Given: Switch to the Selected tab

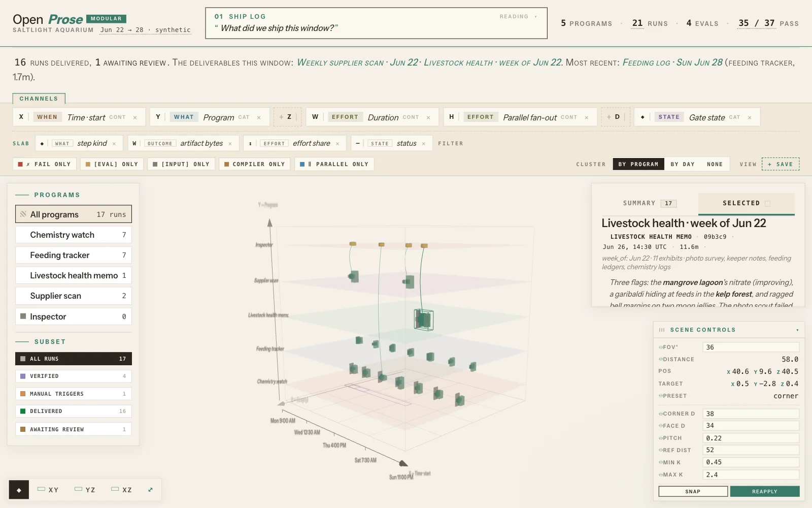Looking at the screenshot, I should [x=746, y=203].
